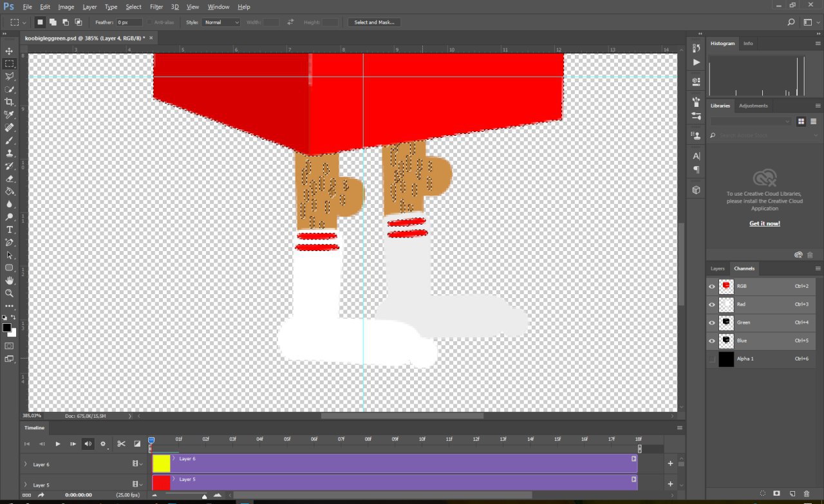Select the Crop tool
Viewport: 824px width, 504px height.
[9, 102]
